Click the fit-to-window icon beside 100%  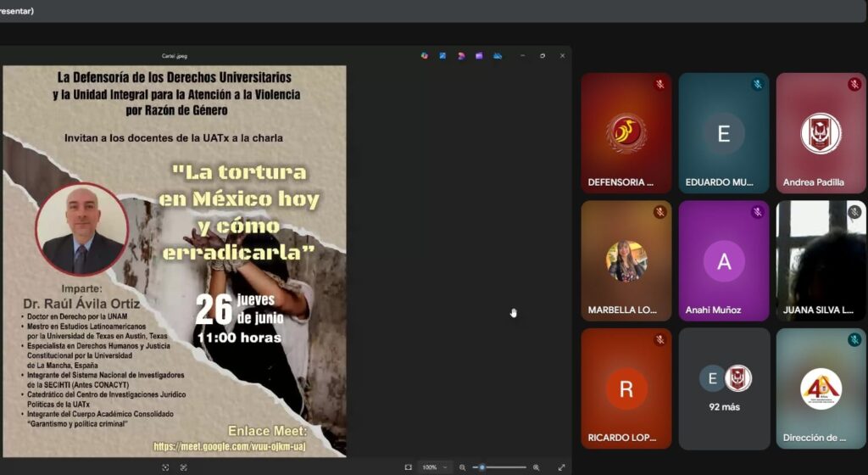[x=408, y=467]
